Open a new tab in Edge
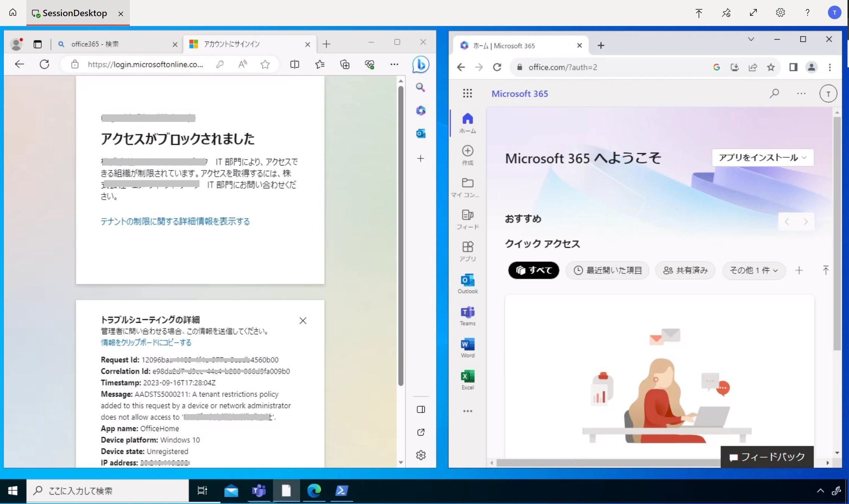 326,44
